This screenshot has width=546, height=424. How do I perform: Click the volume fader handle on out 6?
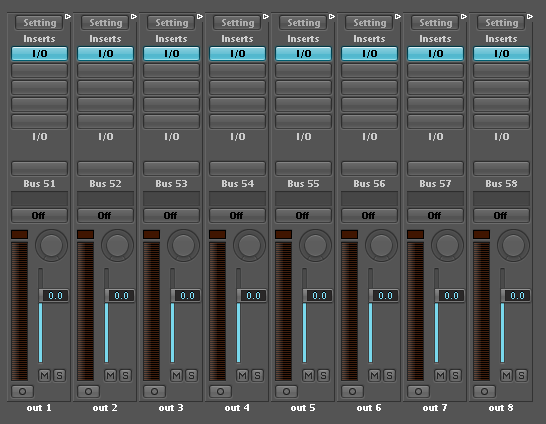[383, 296]
